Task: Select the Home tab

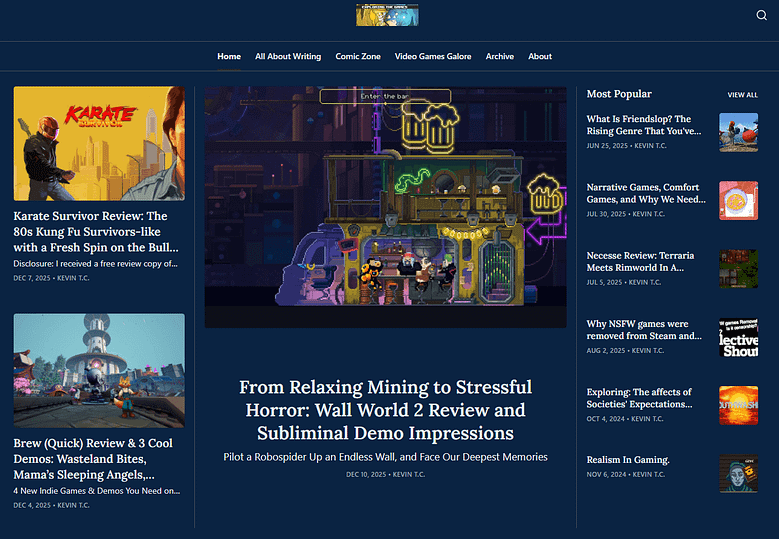Action: pos(229,57)
